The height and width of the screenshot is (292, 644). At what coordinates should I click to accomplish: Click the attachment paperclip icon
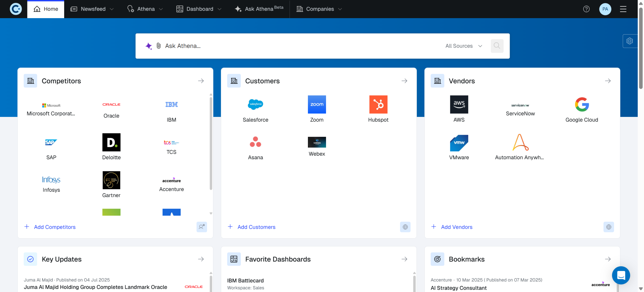pyautogui.click(x=158, y=46)
